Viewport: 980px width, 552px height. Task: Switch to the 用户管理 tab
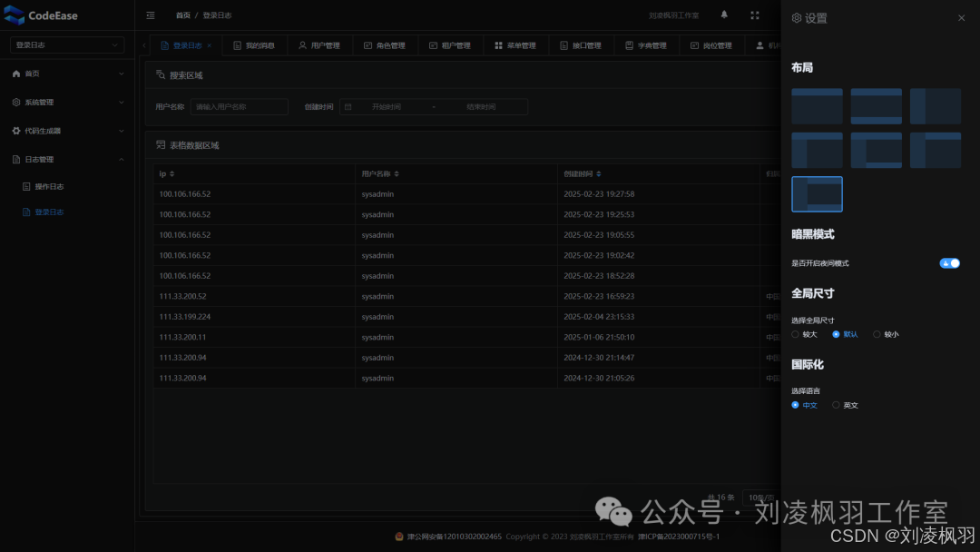pos(320,45)
